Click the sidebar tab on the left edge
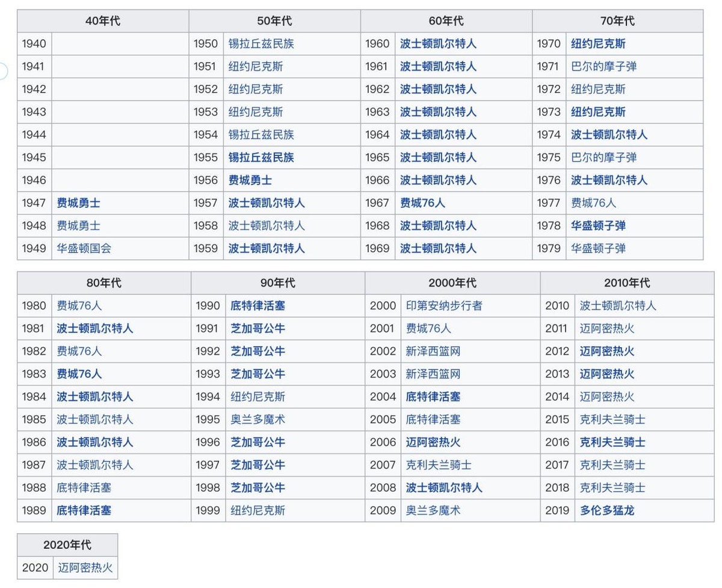Image resolution: width=722 pixels, height=588 pixels. point(2,71)
